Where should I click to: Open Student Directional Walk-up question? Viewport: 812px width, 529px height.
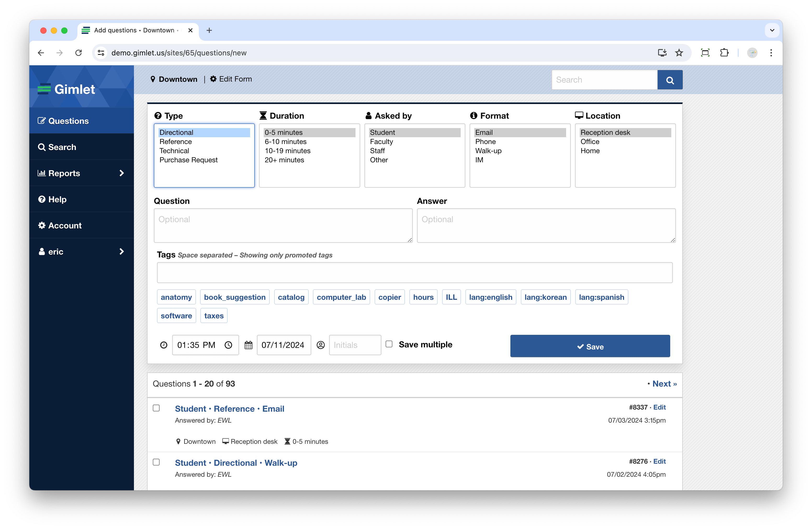click(236, 463)
